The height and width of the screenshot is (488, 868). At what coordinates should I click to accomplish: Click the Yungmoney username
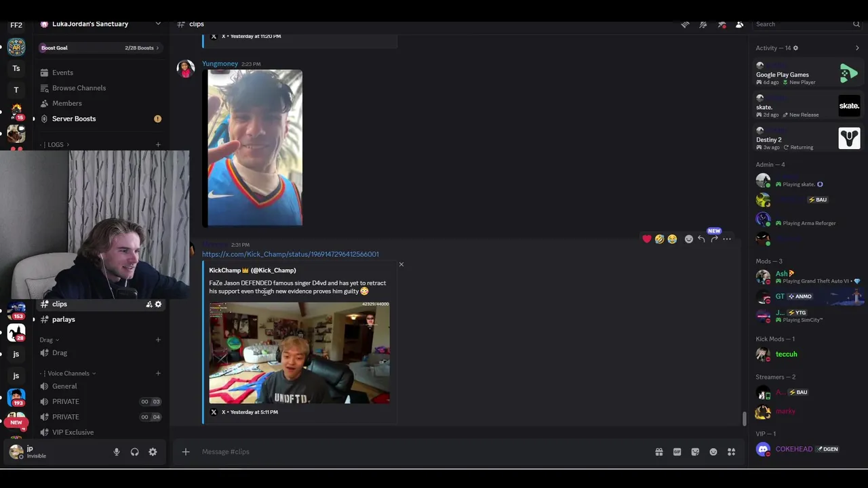pos(220,64)
